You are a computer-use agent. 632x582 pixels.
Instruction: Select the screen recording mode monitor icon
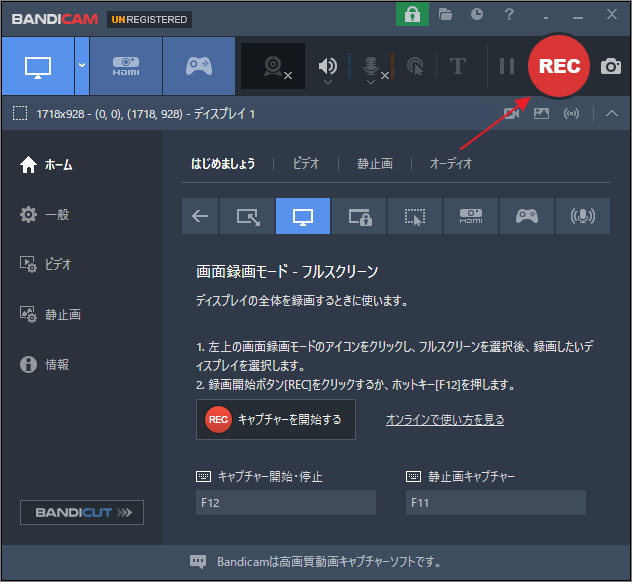pos(38,67)
